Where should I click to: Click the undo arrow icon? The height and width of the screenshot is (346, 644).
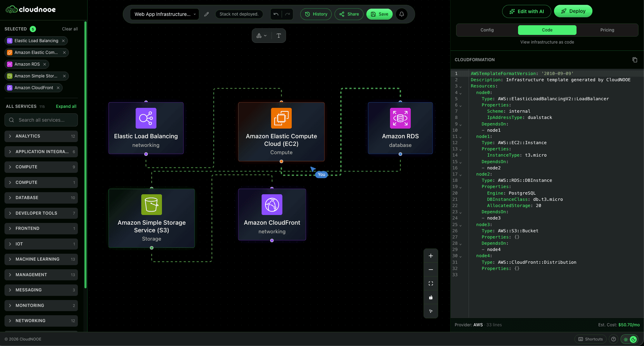click(x=276, y=14)
